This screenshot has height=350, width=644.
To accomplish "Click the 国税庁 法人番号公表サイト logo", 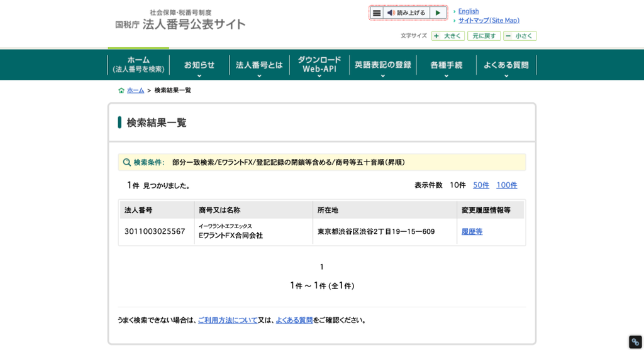I will pos(180,20).
